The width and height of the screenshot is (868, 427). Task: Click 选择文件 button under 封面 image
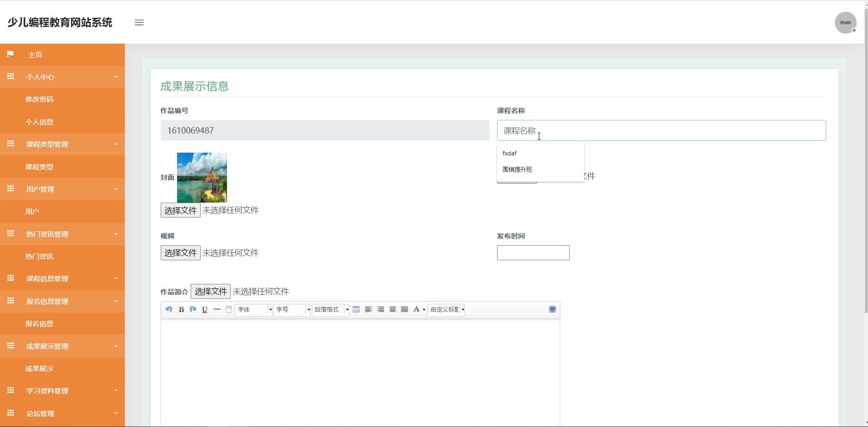click(180, 210)
